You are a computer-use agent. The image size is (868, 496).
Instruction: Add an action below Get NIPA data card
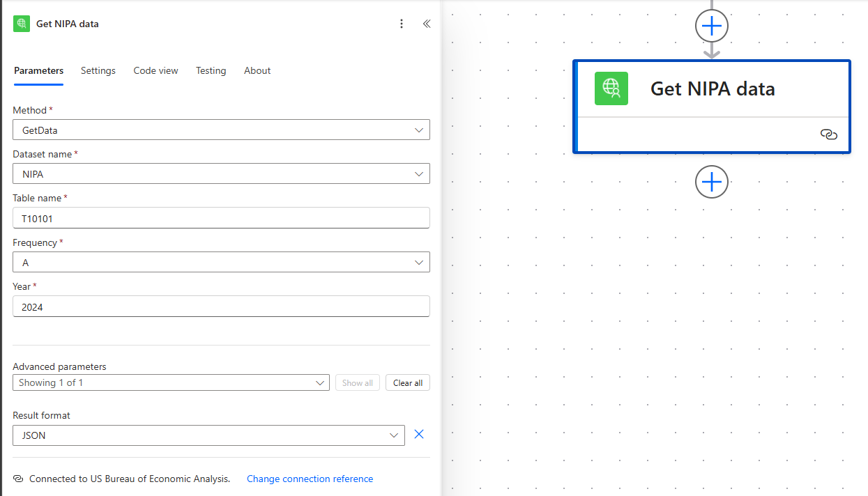coord(712,182)
